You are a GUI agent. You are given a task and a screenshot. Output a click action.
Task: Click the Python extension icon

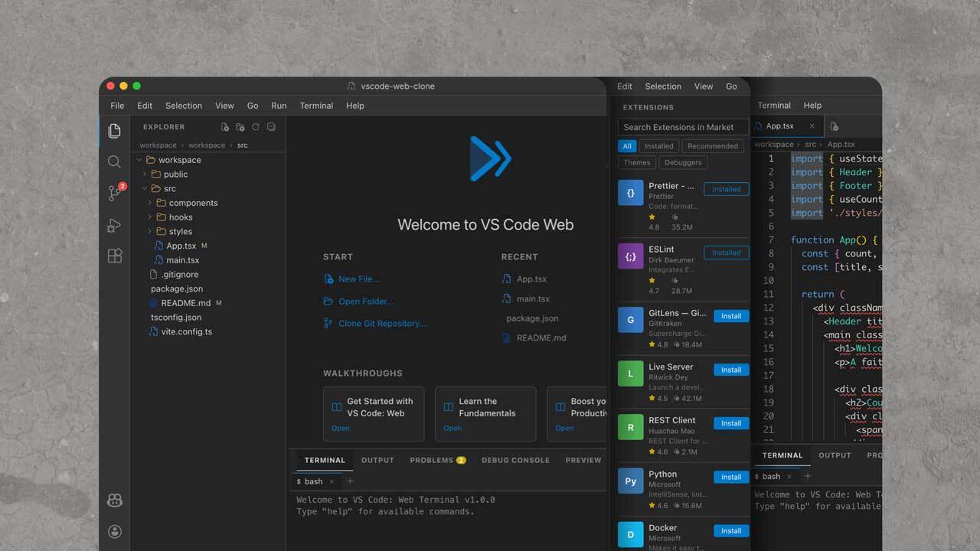coord(631,481)
